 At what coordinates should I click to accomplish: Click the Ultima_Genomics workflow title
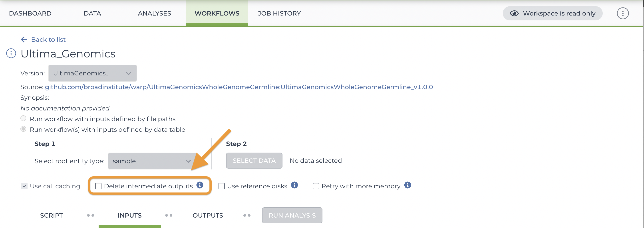68,54
